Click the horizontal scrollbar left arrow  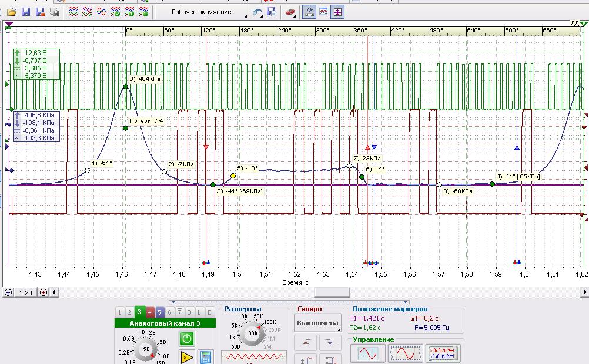54,292
